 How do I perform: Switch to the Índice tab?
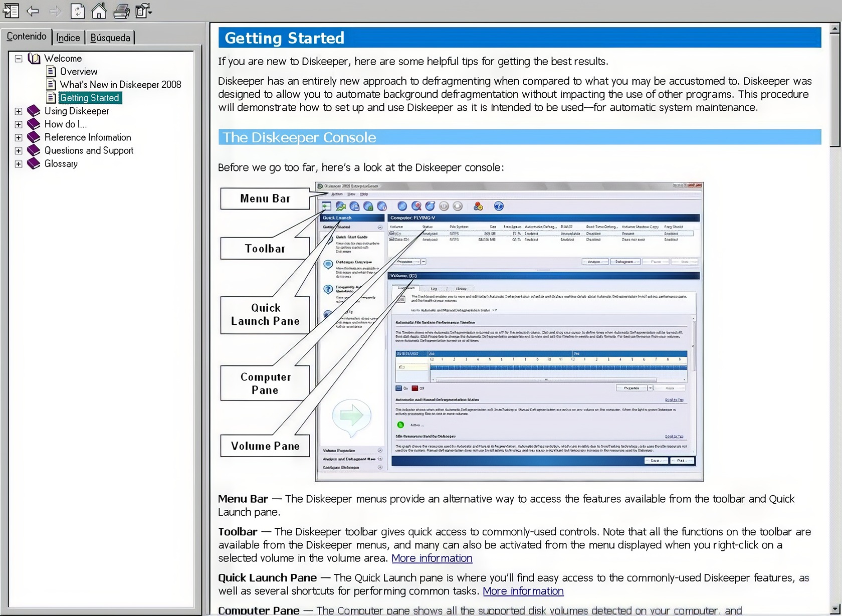pos(68,38)
